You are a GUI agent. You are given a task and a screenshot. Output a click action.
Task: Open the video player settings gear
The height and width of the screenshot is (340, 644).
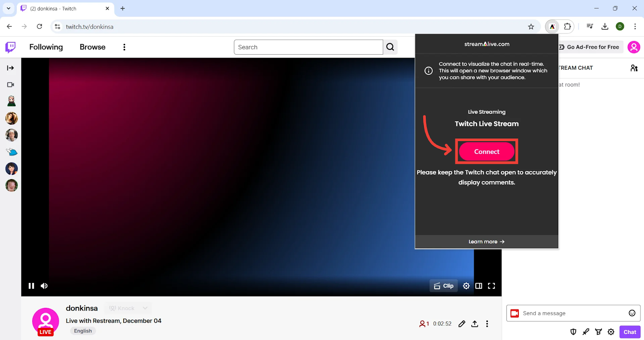click(x=466, y=286)
